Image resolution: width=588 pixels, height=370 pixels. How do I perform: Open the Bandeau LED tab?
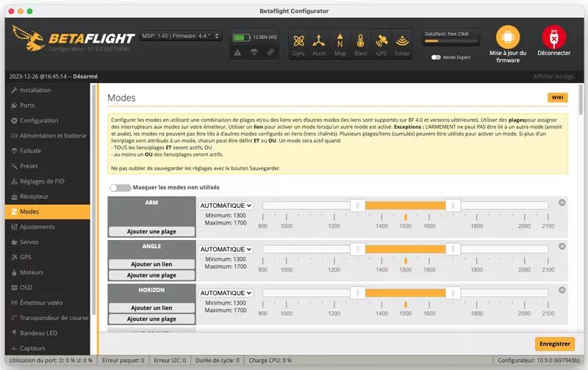[x=47, y=333]
